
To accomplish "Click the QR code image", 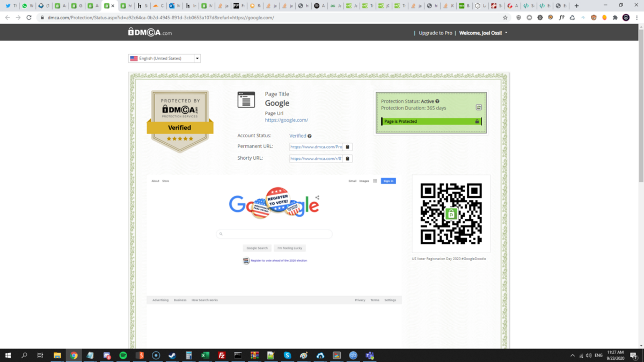I will pyautogui.click(x=451, y=214).
